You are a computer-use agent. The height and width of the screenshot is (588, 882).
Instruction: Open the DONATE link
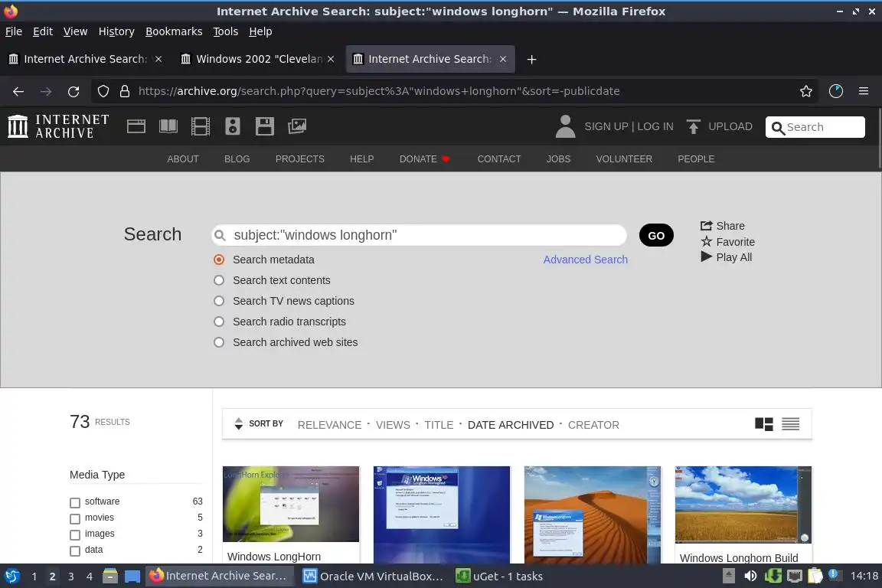point(424,159)
